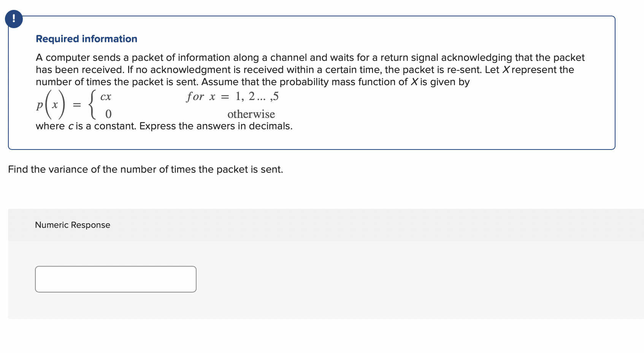
Task: Click the Numeric Response section label
Action: point(72,225)
